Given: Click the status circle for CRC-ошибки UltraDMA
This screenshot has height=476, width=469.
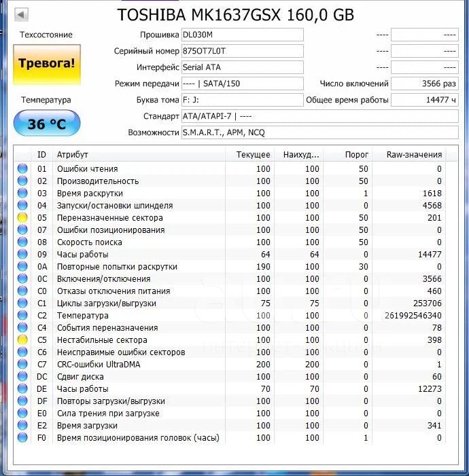Looking at the screenshot, I should click(x=22, y=364).
